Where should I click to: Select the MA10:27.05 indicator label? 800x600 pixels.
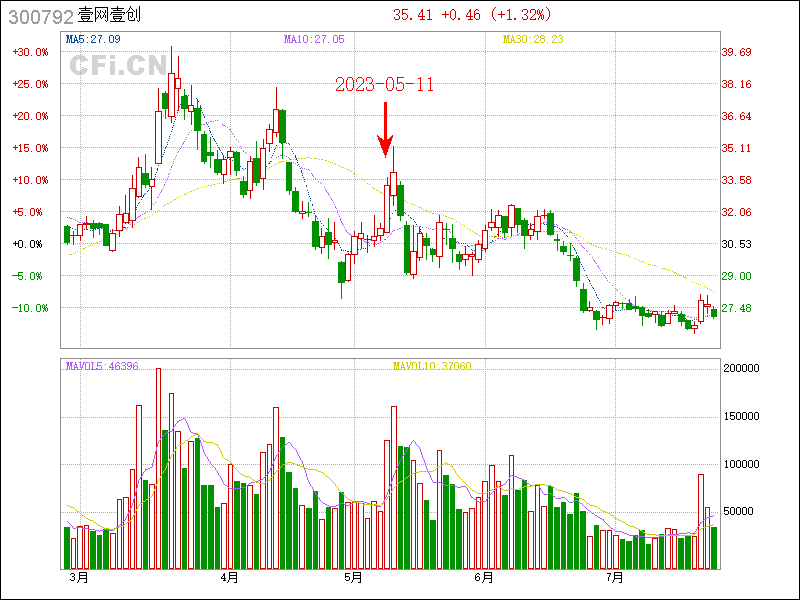314,39
